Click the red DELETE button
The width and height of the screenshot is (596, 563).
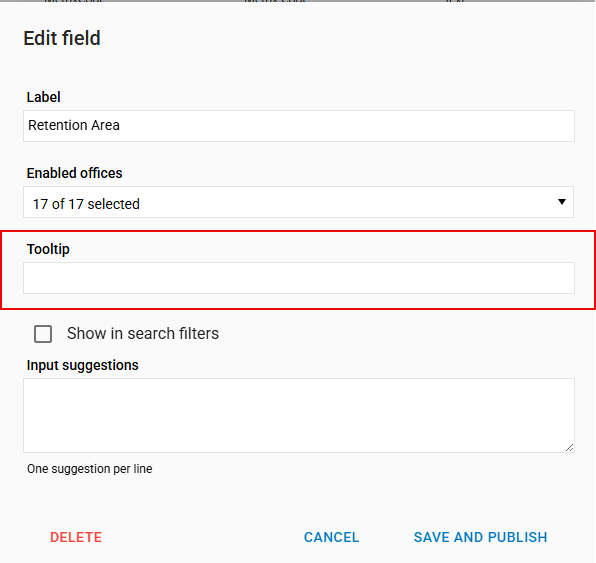(76, 537)
